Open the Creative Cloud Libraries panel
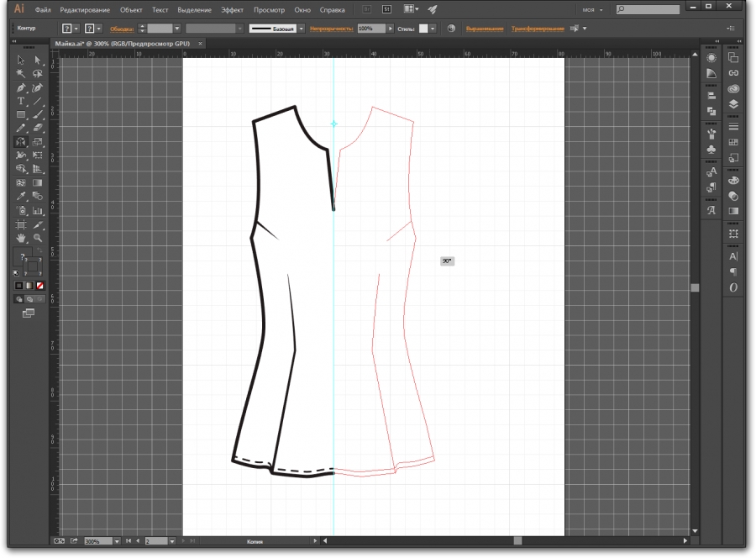This screenshot has width=756, height=558. click(733, 89)
